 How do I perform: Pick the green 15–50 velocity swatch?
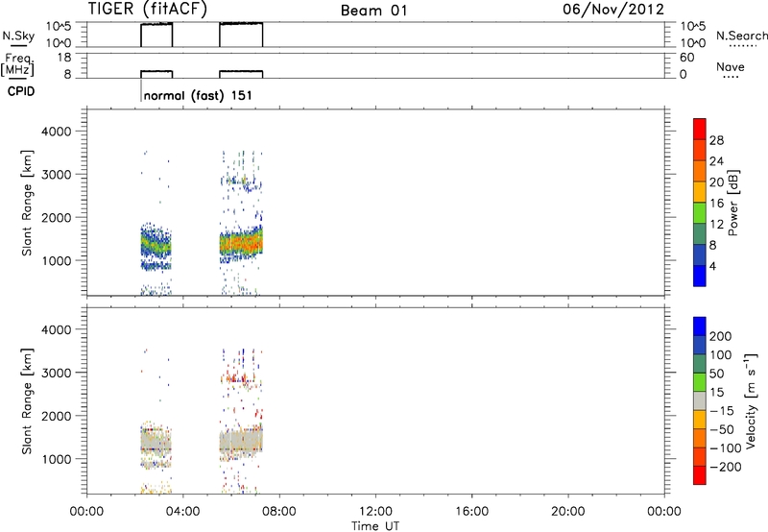pyautogui.click(x=700, y=382)
